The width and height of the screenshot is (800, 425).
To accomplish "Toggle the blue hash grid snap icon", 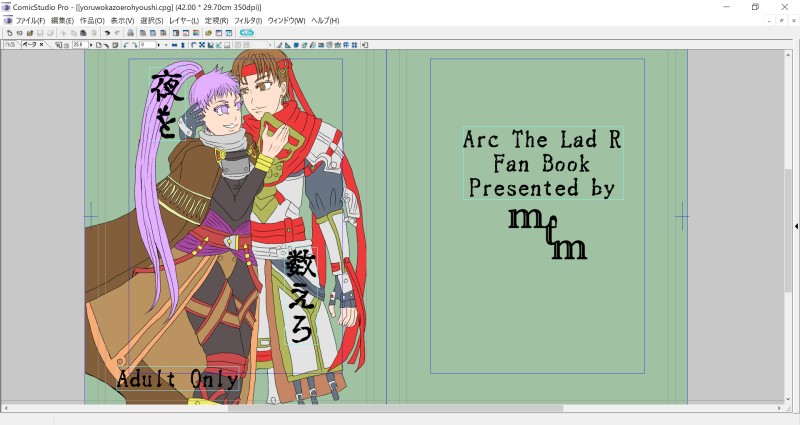I will click(354, 45).
